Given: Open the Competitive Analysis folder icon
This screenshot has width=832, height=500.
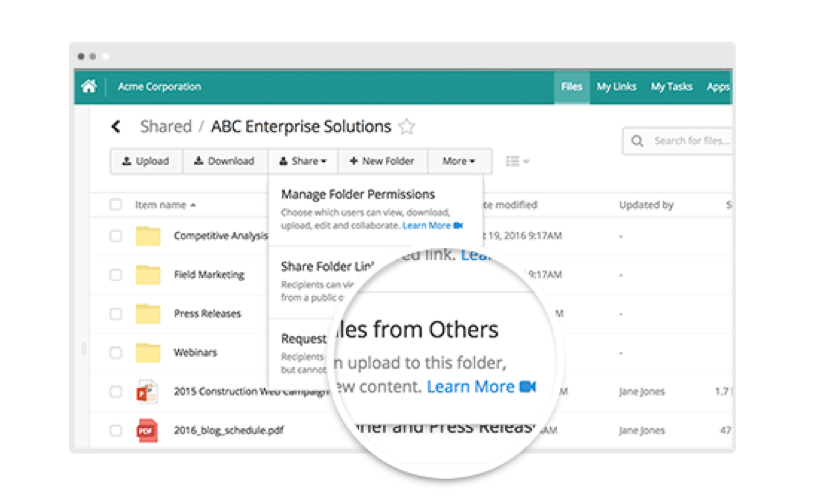Looking at the screenshot, I should coord(148,236).
